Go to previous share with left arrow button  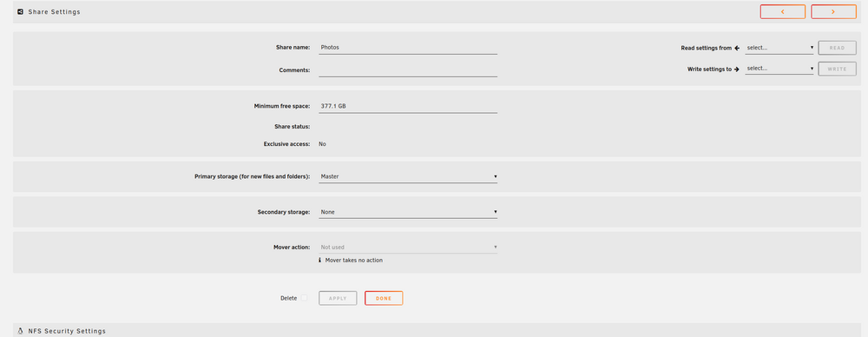pos(782,11)
